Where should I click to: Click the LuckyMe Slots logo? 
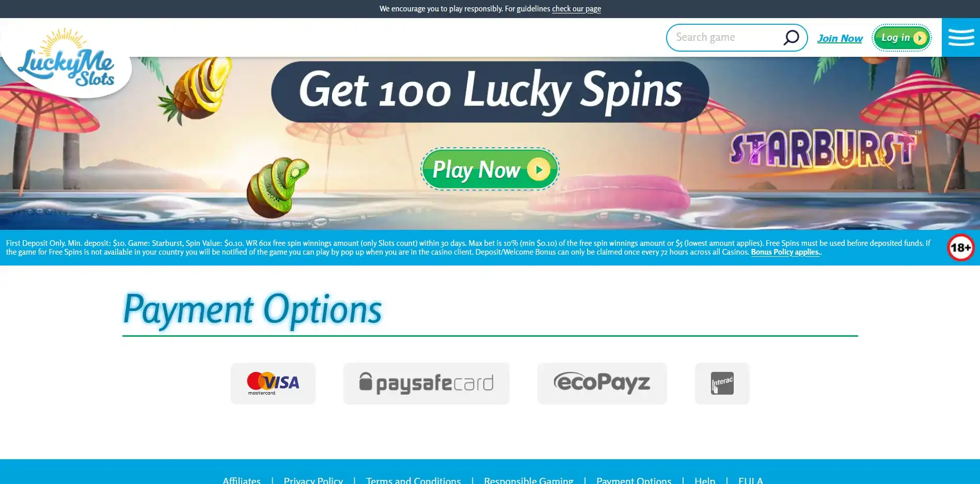[x=66, y=58]
